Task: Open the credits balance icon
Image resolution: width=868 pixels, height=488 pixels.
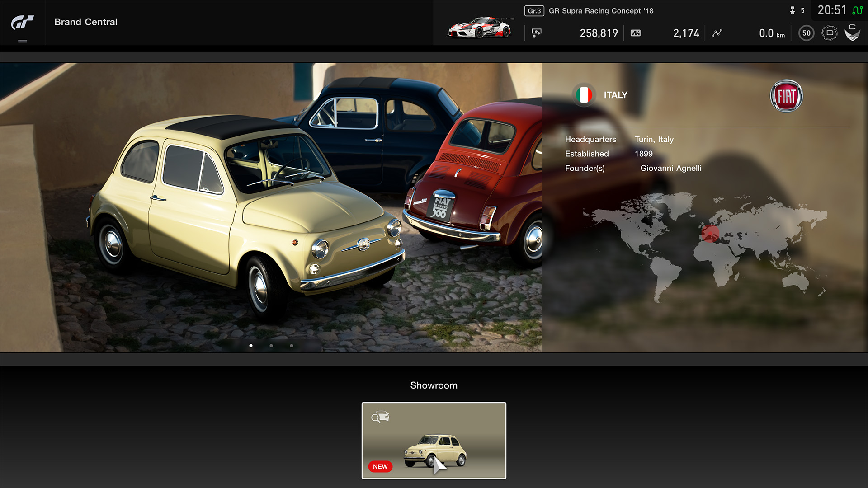Action: tap(537, 33)
